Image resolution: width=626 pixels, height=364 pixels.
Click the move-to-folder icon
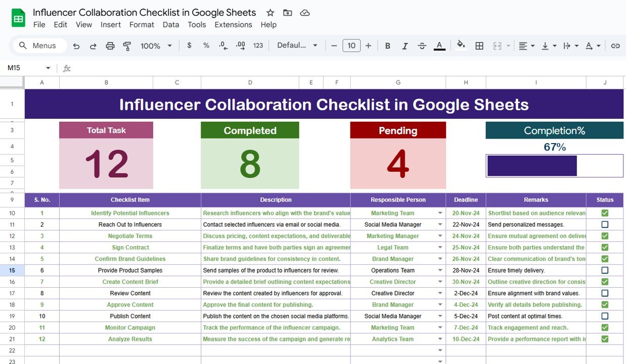point(287,13)
